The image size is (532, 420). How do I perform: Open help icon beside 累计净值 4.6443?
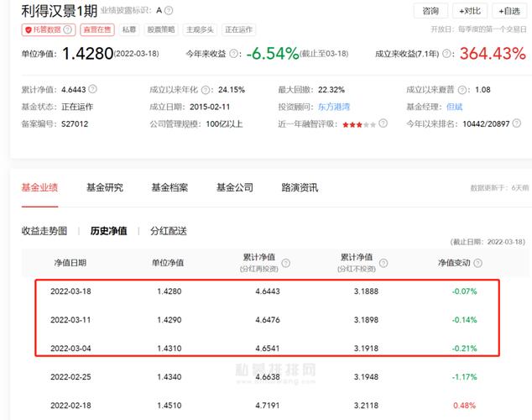[x=92, y=89]
